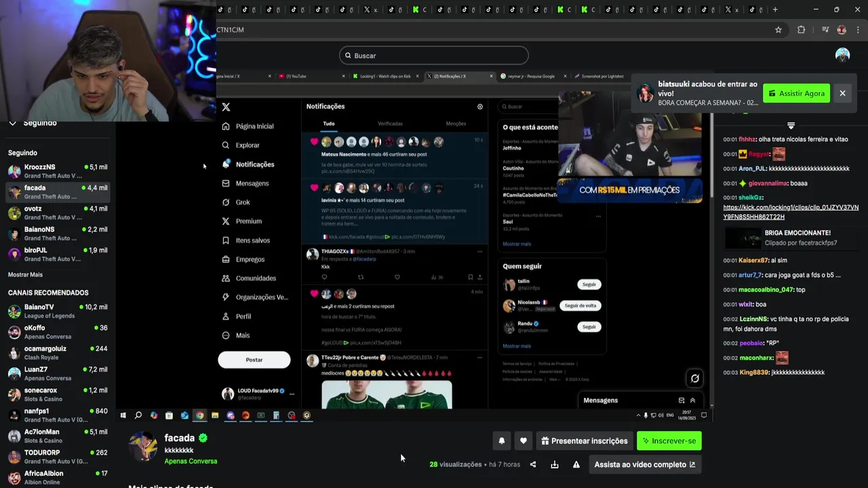The width and height of the screenshot is (868, 488).
Task: Open the Apenas Conversa category link
Action: coord(191,461)
